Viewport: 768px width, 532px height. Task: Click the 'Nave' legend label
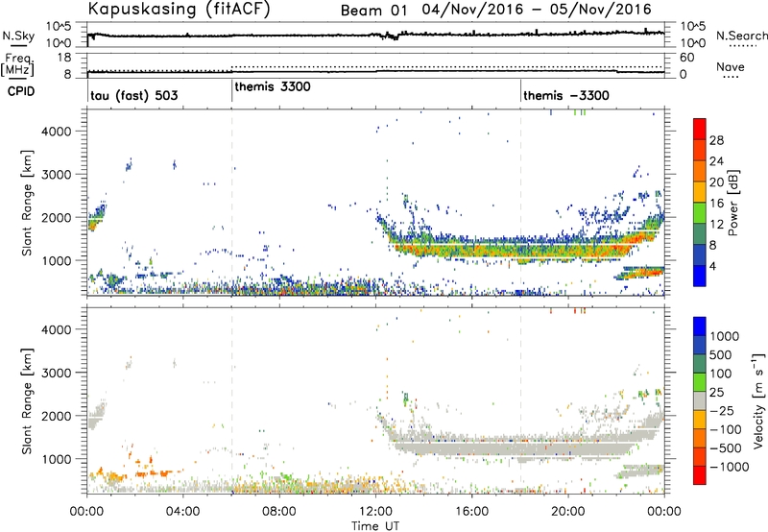pyautogui.click(x=731, y=67)
